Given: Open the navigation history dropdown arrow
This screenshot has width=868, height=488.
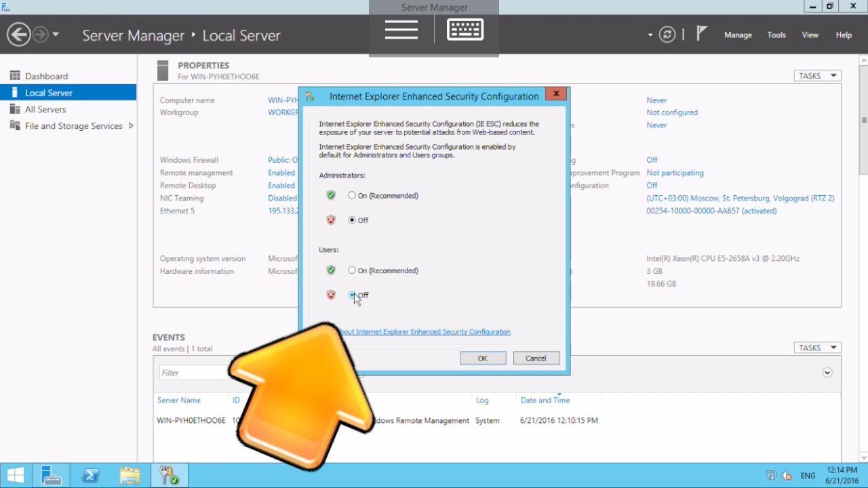Looking at the screenshot, I should pyautogui.click(x=56, y=35).
